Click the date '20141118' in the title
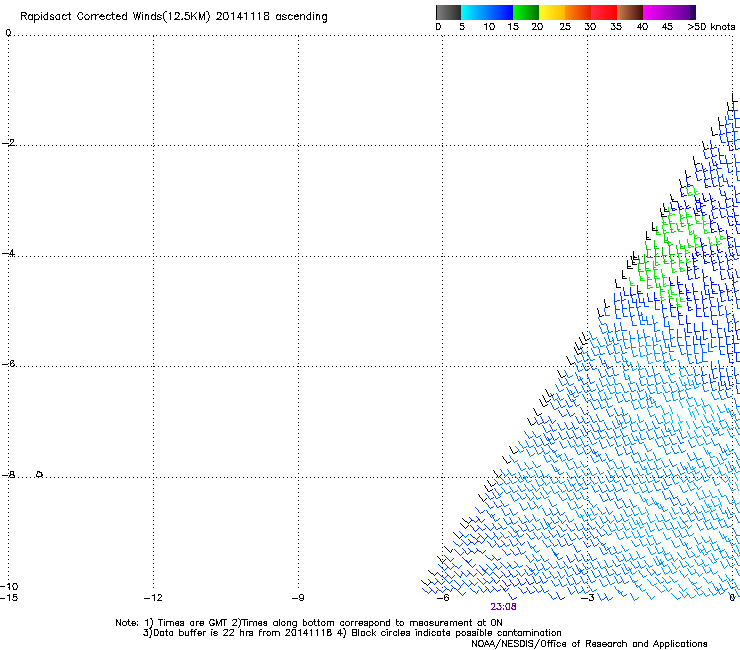The image size is (740, 650). 243,16
